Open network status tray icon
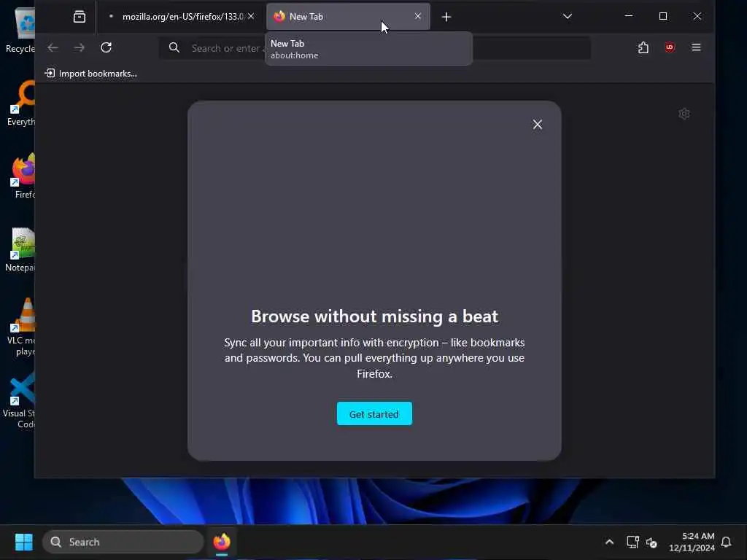The height and width of the screenshot is (560, 747). [632, 542]
